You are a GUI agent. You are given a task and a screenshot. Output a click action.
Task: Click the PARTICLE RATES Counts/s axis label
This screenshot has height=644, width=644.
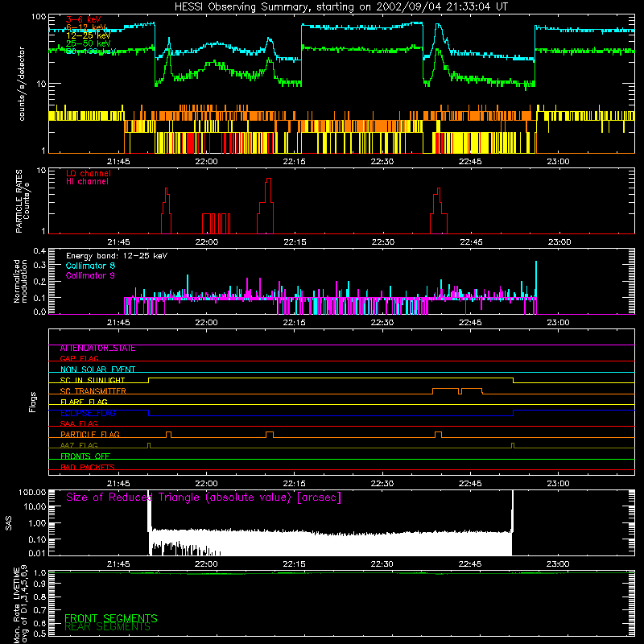pyautogui.click(x=23, y=200)
